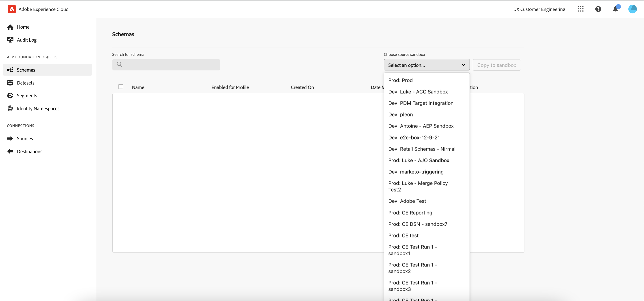Sort by Name column header

pyautogui.click(x=138, y=87)
